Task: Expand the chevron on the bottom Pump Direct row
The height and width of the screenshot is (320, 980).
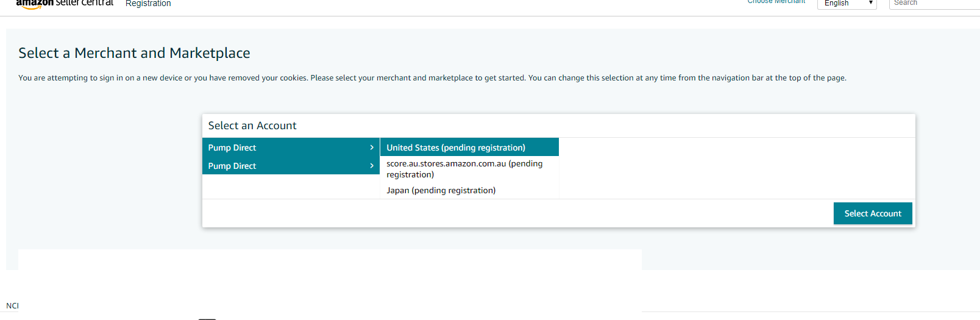Action: click(372, 166)
